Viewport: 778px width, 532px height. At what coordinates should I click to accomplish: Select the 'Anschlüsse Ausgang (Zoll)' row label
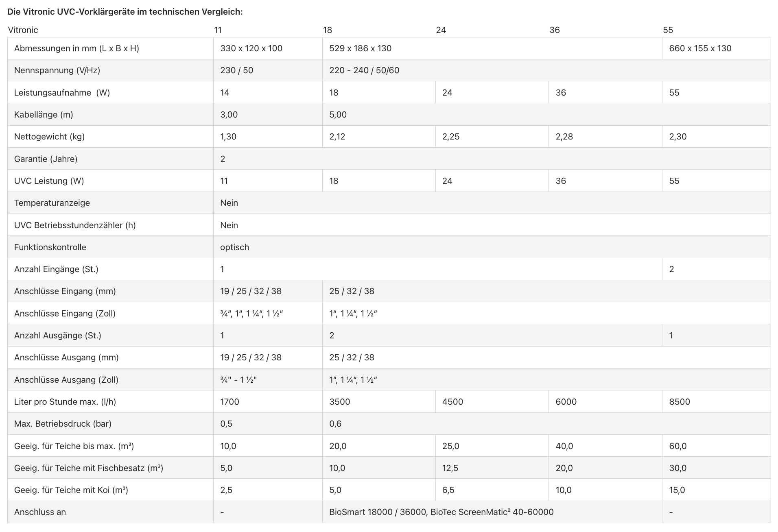pyautogui.click(x=66, y=380)
